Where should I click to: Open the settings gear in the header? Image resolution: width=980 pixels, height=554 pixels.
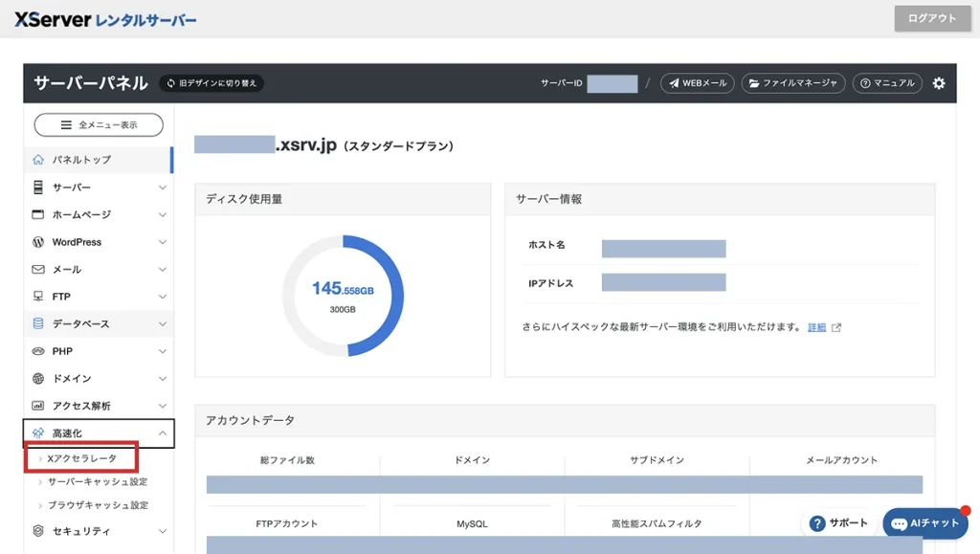tap(939, 83)
